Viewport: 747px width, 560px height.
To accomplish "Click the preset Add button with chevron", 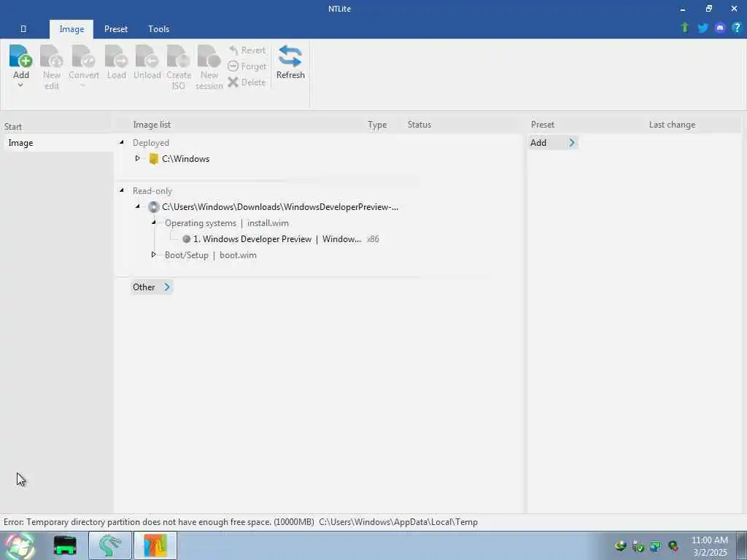I will (553, 142).
